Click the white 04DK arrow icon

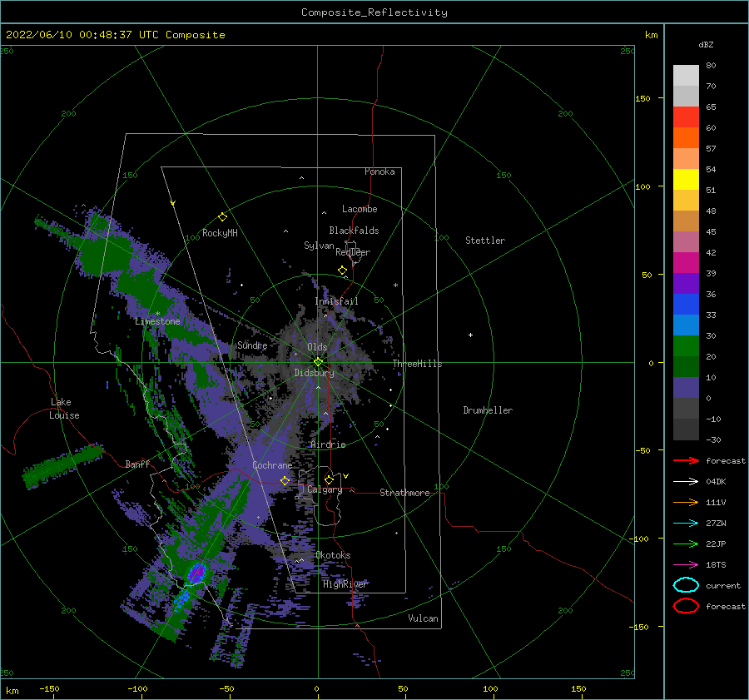click(686, 481)
